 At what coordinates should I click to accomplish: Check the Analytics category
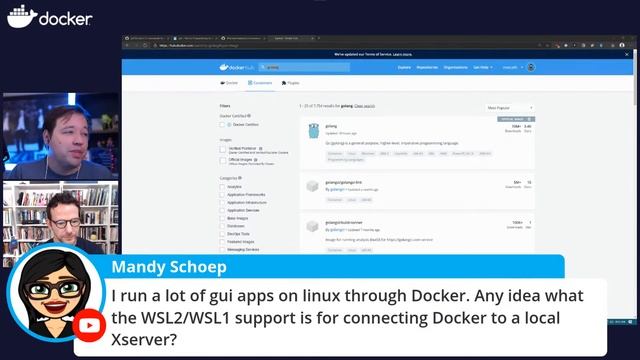coord(222,187)
